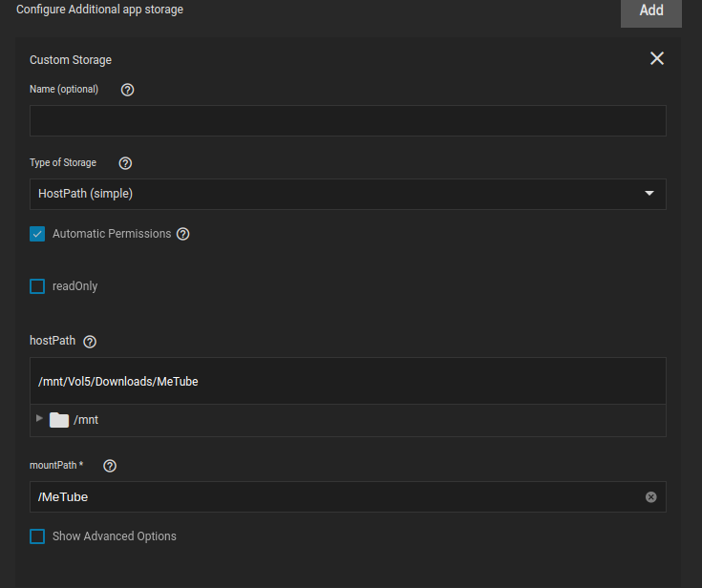Remove Custom Storage entry with X
The height and width of the screenshot is (588, 702).
[x=657, y=58]
